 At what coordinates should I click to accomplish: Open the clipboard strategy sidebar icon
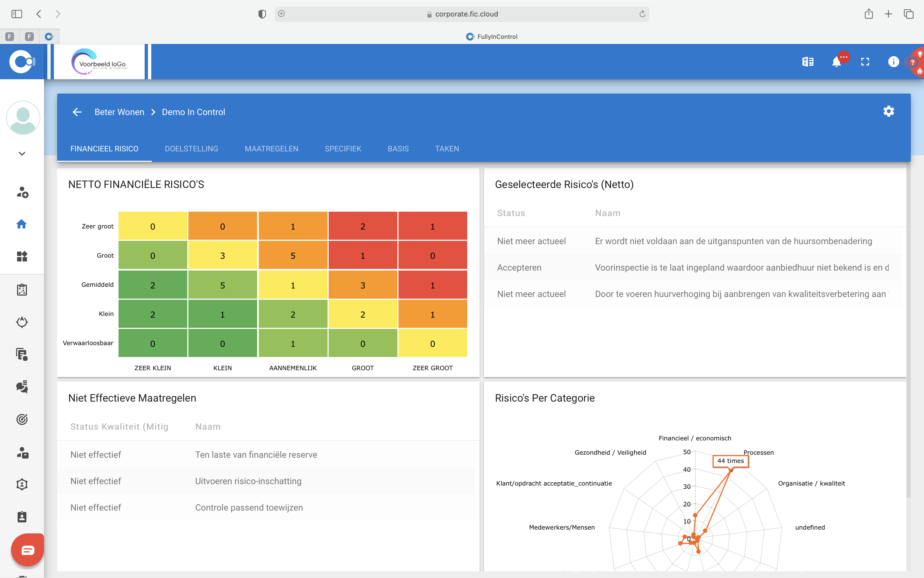[22, 290]
